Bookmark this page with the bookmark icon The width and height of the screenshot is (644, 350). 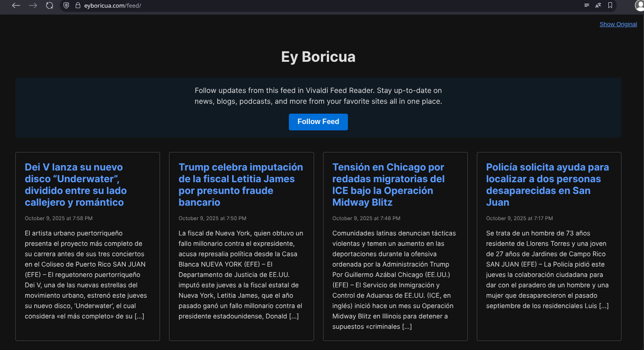click(610, 5)
